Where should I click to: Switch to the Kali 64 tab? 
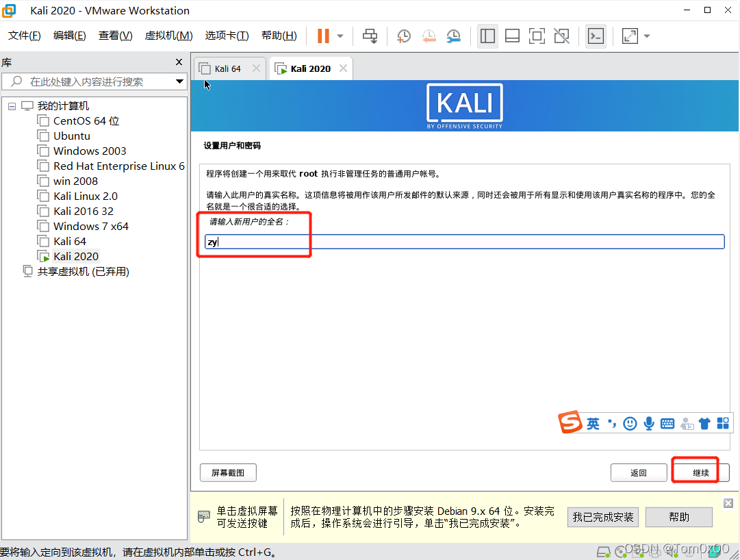227,69
